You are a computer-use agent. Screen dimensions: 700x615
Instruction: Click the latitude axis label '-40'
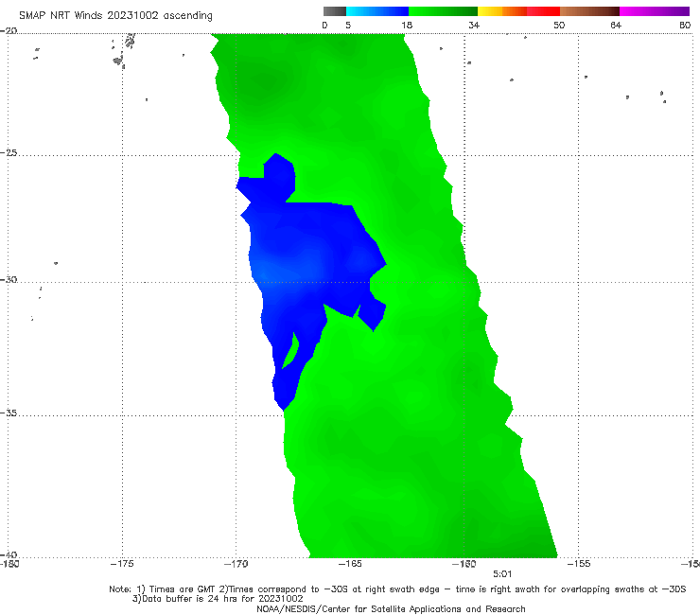point(9,554)
